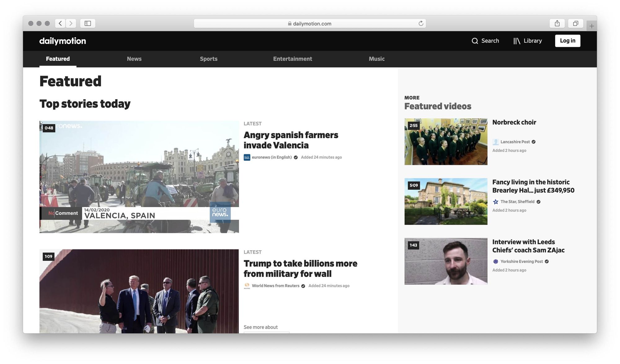This screenshot has height=364, width=620.
Task: Switch to the News tab
Action: [134, 59]
